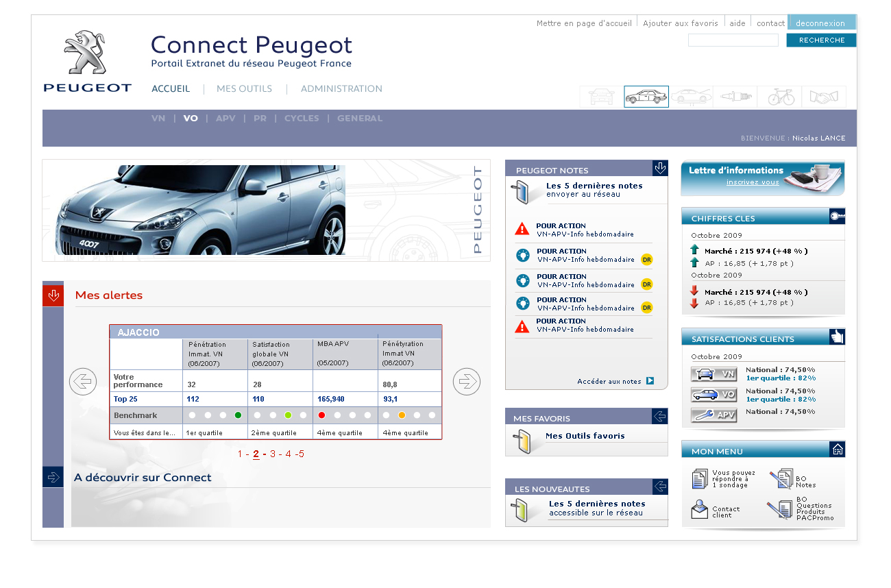Image resolution: width=891 pixels, height=588 pixels.
Task: Click the next alert right arrow
Action: (x=467, y=382)
